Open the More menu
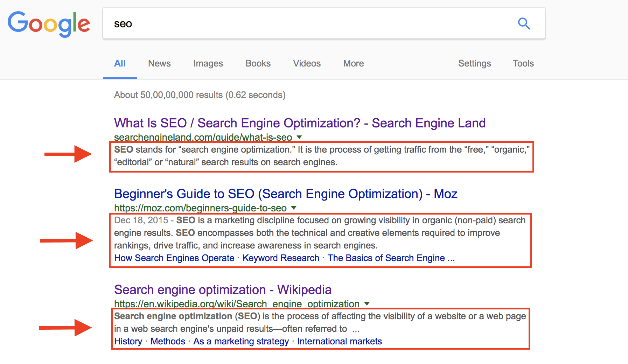This screenshot has width=628, height=364. coord(353,63)
